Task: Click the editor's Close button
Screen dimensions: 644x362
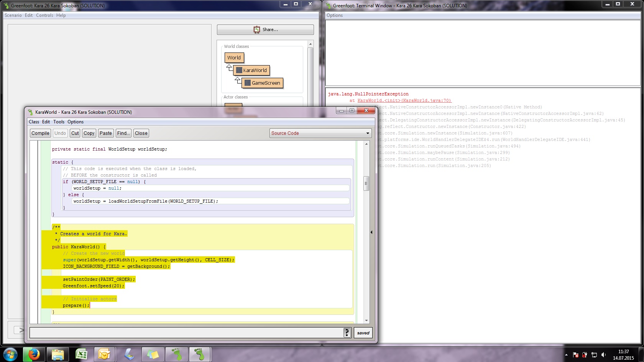Action: pos(141,133)
